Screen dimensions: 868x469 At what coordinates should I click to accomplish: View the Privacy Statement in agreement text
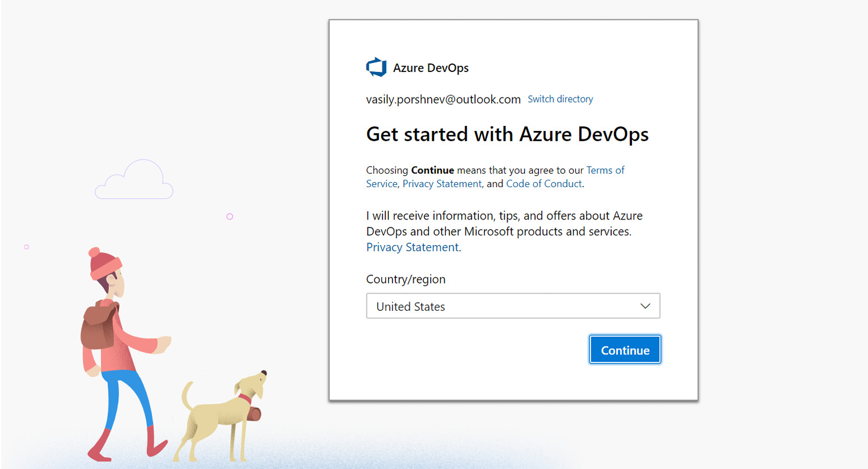coord(441,183)
